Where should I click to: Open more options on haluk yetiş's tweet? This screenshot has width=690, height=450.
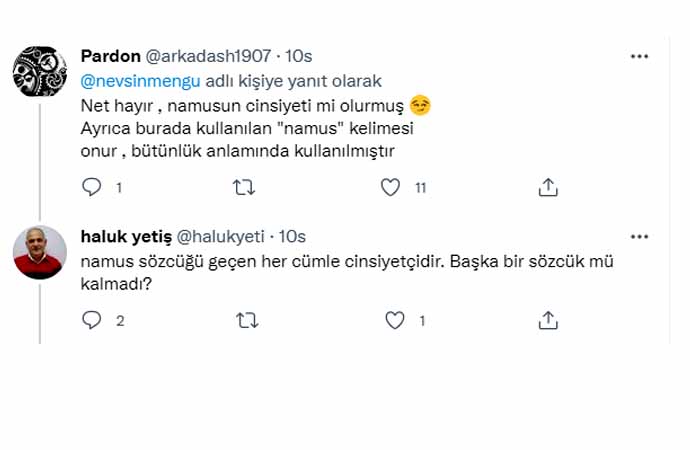639,236
